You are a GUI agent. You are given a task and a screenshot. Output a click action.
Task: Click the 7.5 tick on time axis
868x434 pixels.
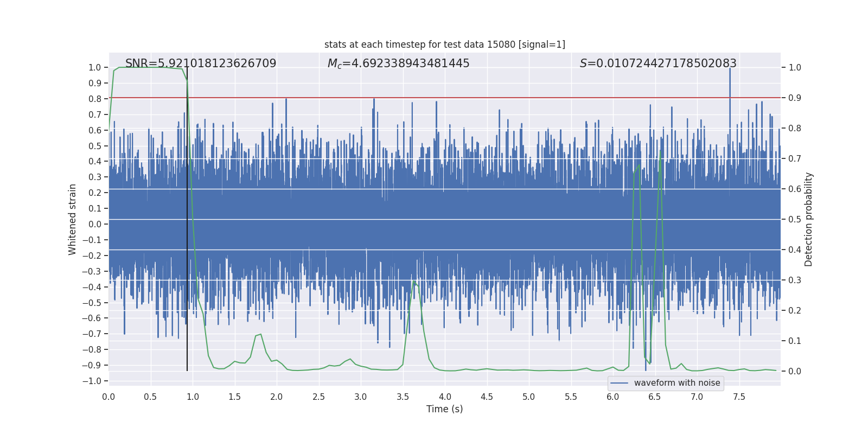(x=739, y=397)
